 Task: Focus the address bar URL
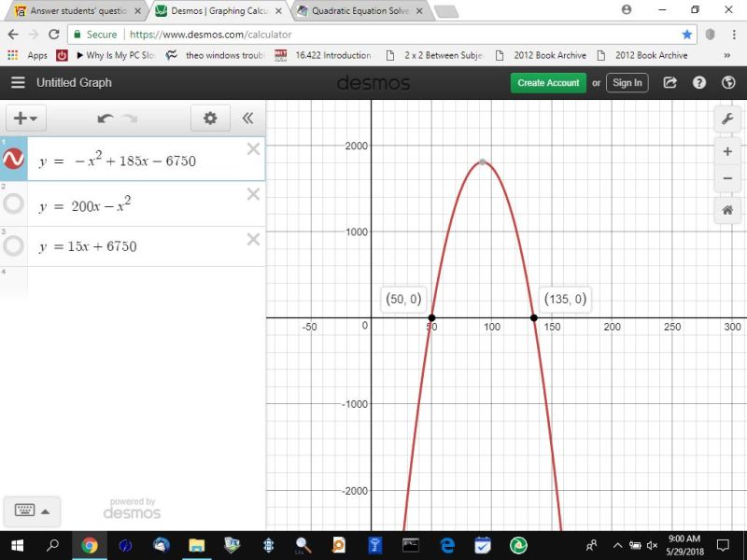[211, 35]
